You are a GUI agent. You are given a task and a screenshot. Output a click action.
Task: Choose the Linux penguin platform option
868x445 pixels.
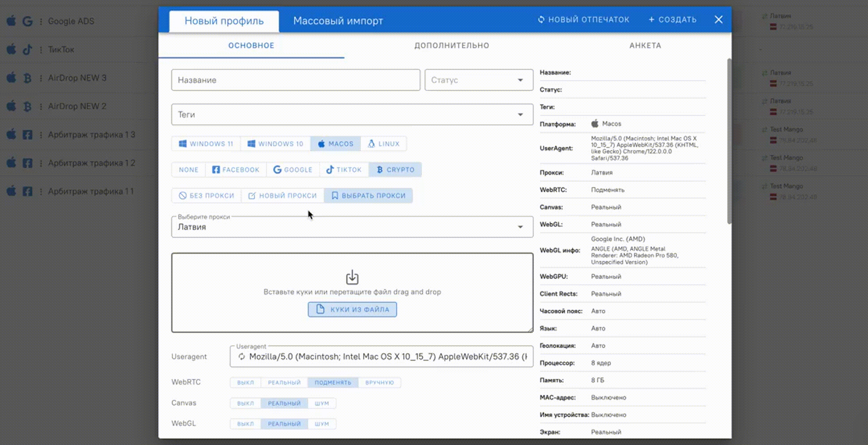pos(384,144)
